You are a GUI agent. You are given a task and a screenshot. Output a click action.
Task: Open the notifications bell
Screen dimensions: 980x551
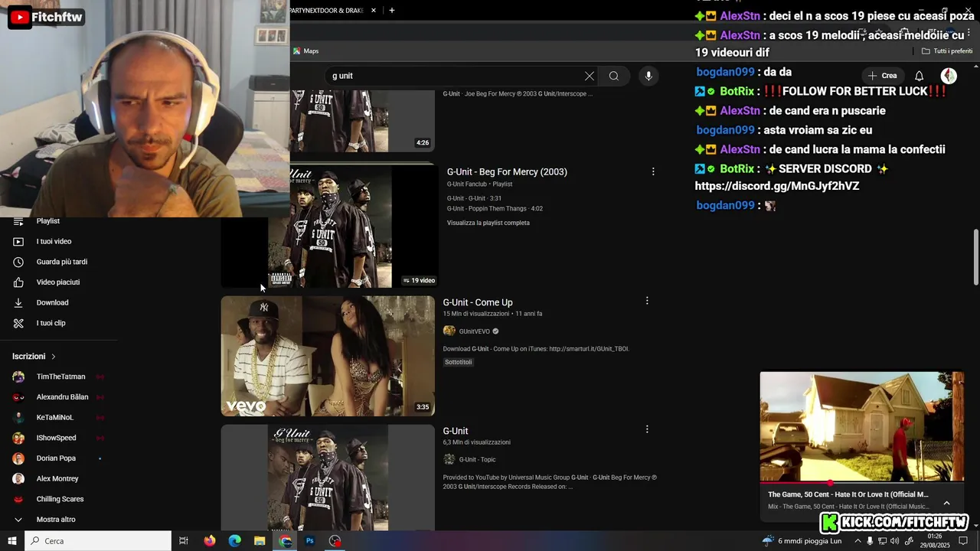[x=920, y=76]
